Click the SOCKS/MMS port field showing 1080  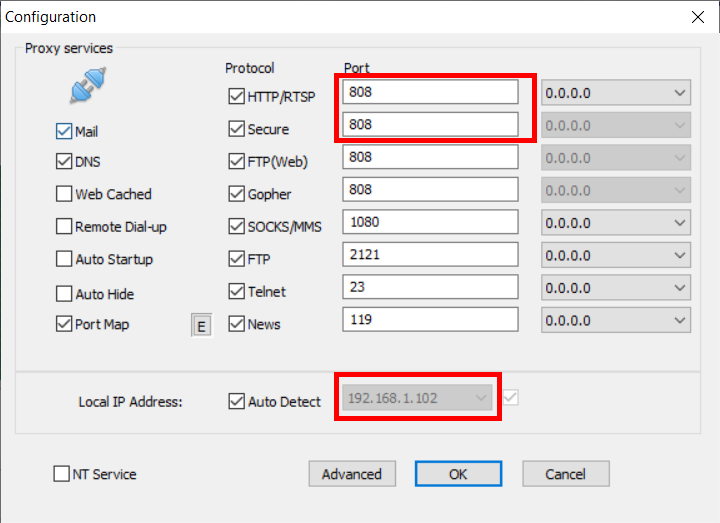pyautogui.click(x=430, y=222)
